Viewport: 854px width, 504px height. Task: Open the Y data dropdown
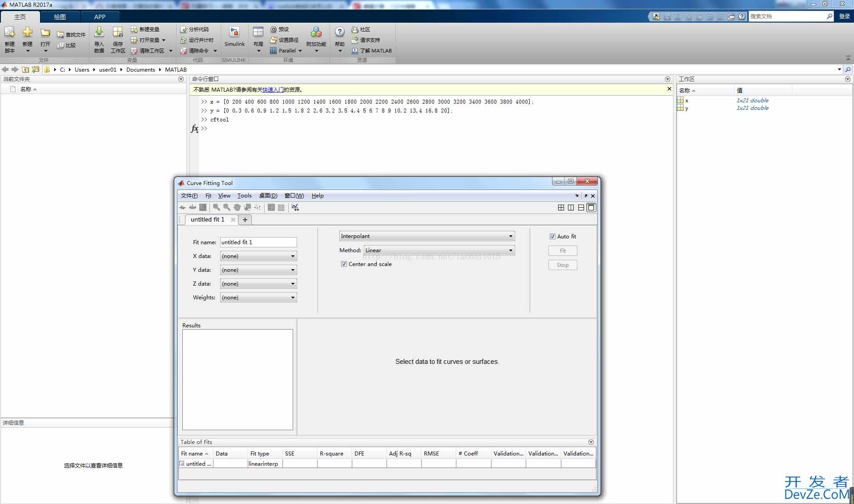click(258, 270)
